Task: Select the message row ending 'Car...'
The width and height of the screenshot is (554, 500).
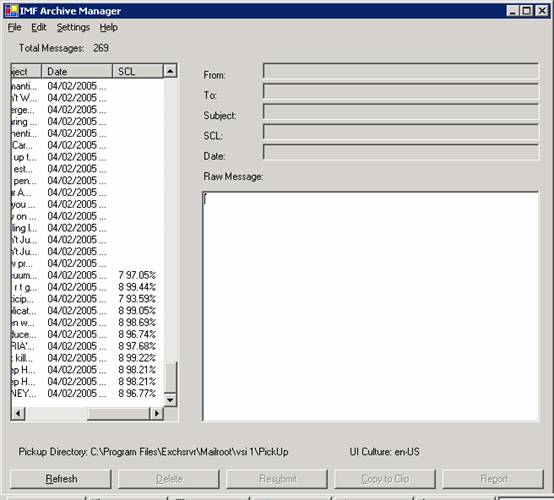Action: click(x=87, y=145)
